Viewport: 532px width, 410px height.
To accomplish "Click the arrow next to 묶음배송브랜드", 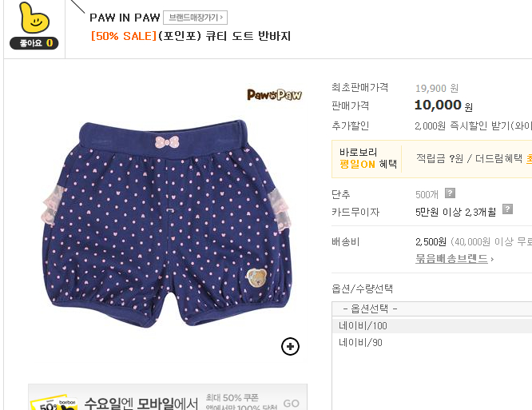I will click(492, 259).
